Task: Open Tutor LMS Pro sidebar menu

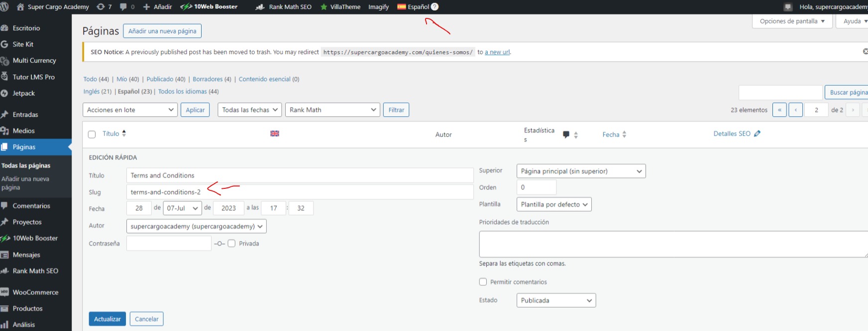Action: pos(33,77)
